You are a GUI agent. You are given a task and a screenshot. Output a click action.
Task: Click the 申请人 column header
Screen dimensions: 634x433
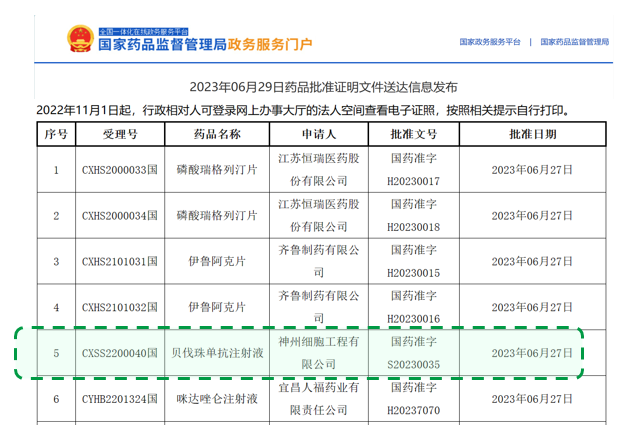coord(319,134)
